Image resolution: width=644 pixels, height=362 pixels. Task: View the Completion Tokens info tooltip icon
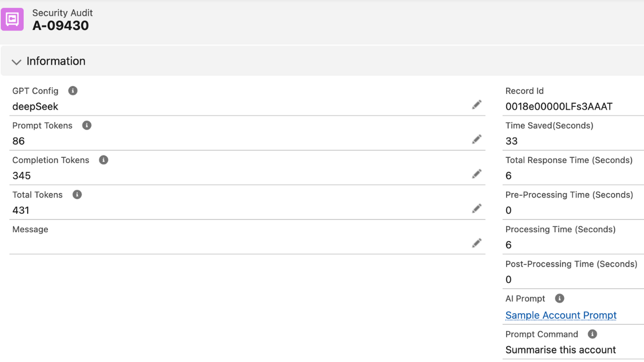coord(103,160)
